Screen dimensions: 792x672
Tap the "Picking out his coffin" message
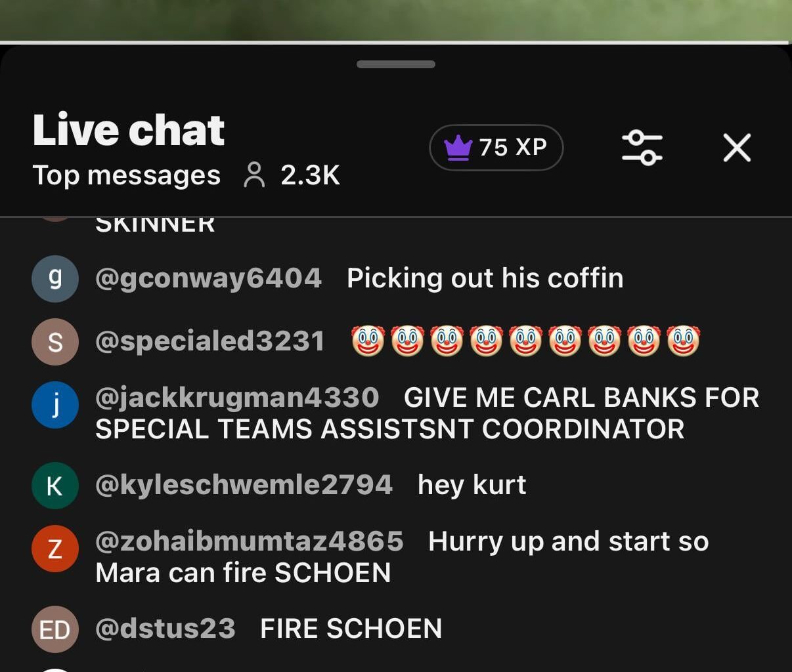(485, 278)
